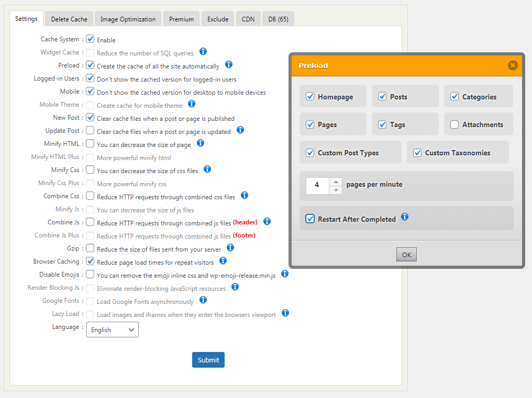532x398 pixels.
Task: Click the Widget Cache disabled checkbox
Action: pos(90,52)
